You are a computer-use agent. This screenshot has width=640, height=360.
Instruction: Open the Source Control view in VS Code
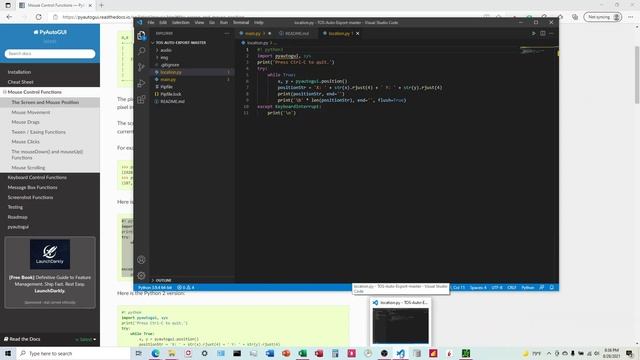(141, 67)
